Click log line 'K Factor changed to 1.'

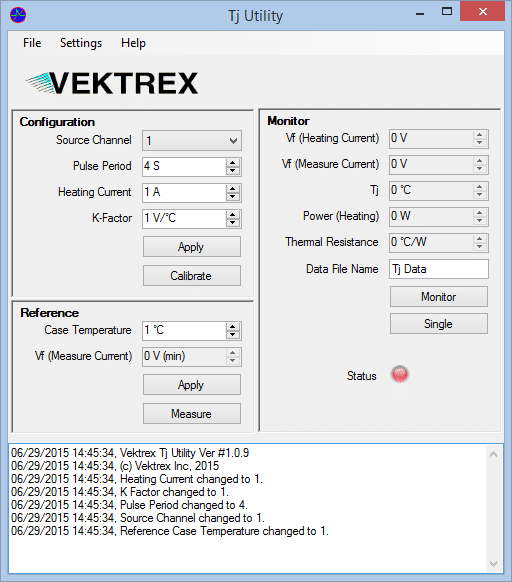tap(120, 492)
